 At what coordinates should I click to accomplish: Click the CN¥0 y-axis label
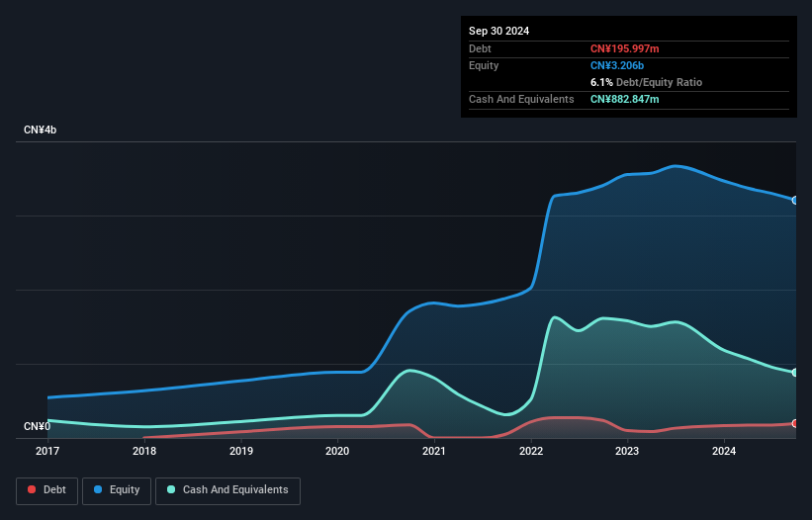(x=37, y=426)
